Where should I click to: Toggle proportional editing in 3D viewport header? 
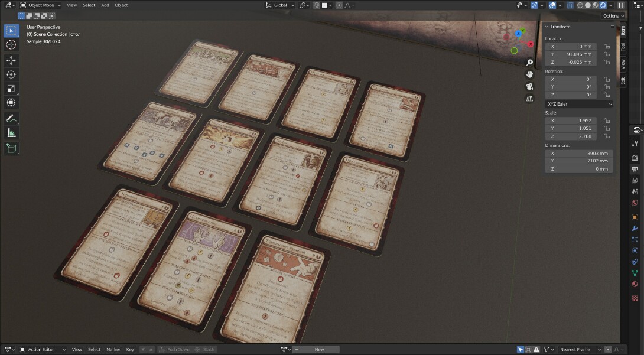coord(339,5)
